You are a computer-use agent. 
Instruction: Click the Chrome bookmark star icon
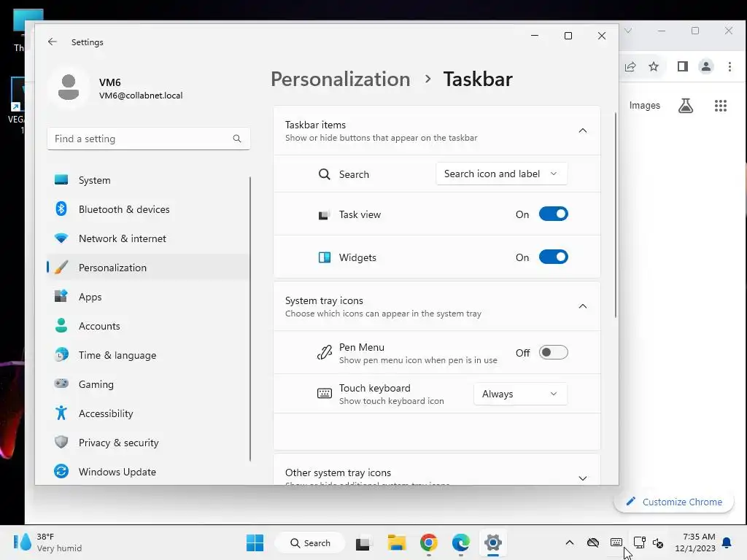[x=654, y=66]
